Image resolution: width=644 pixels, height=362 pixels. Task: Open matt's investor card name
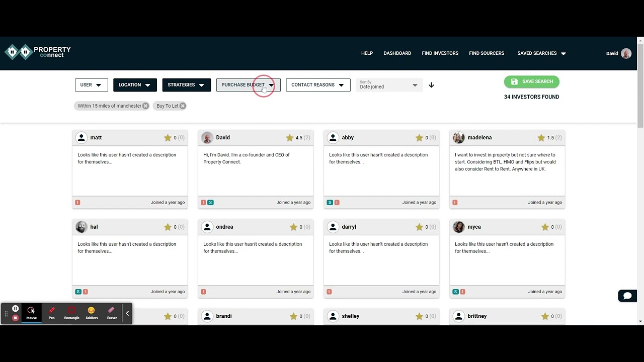point(96,137)
